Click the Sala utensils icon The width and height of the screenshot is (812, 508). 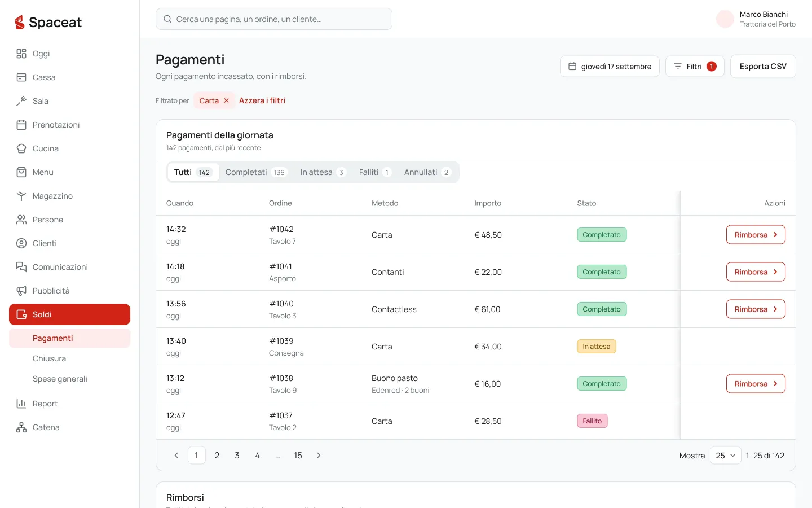[21, 101]
